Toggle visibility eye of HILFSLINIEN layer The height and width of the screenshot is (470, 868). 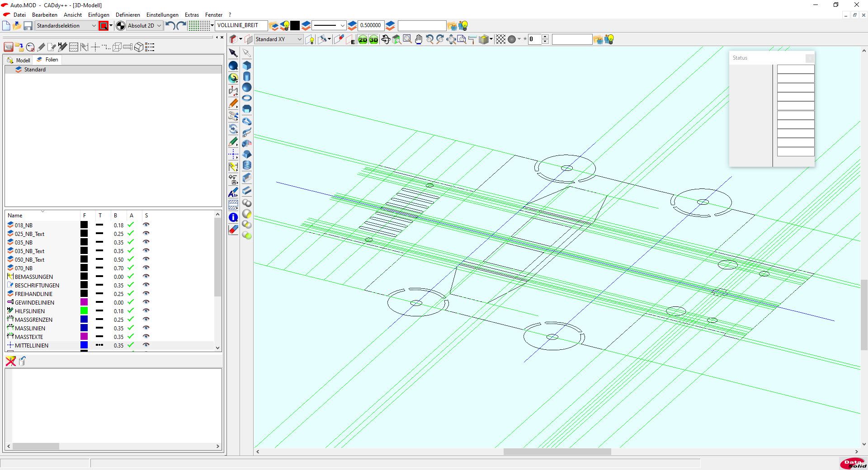146,311
